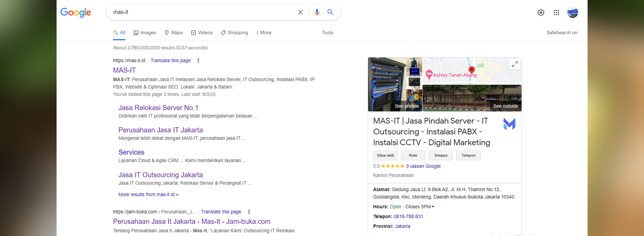This screenshot has height=236, width=644.
Task: Open the 3 ulasan Google reviews link
Action: 423,166
